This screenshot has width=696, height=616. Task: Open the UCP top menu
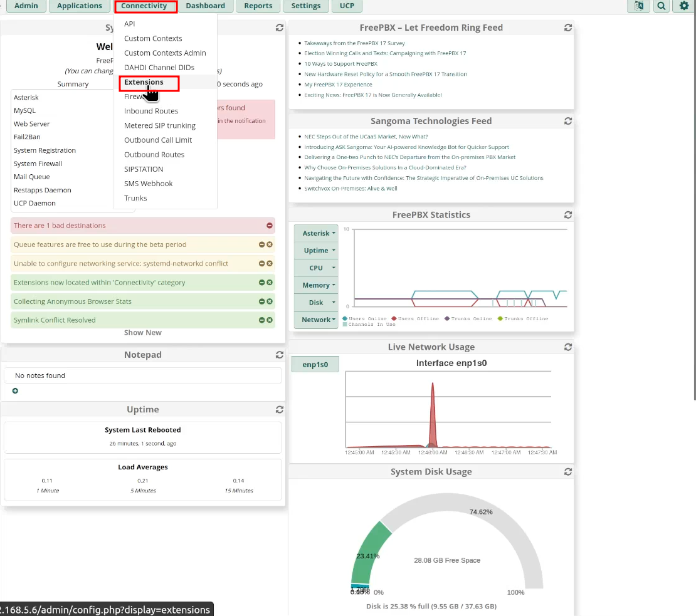click(347, 6)
